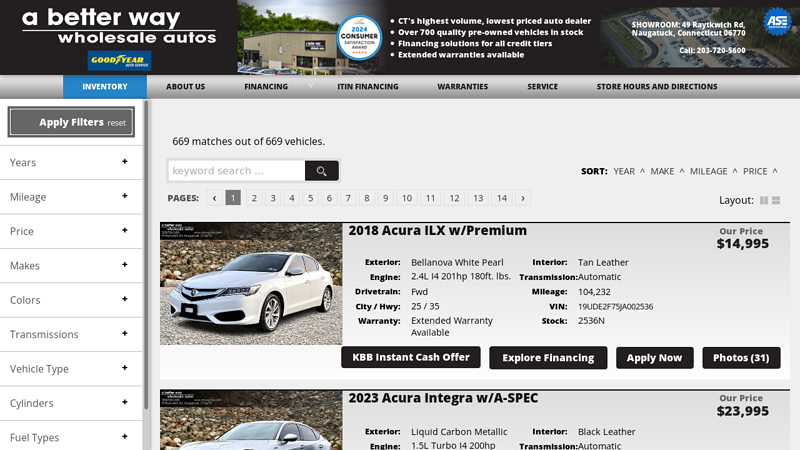This screenshot has height=450, width=800.
Task: Open Store Hours and Directions
Action: [657, 87]
